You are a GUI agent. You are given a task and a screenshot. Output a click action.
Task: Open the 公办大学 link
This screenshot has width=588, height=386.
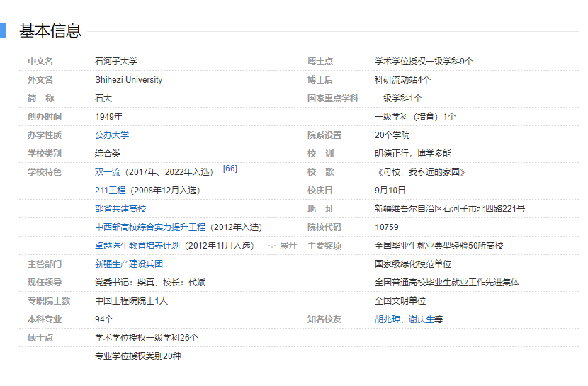coord(112,135)
